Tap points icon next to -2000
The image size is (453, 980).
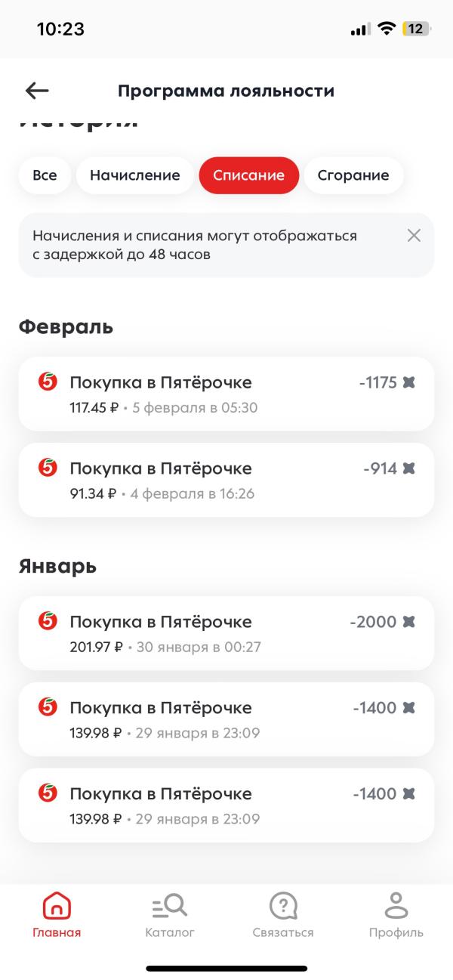pos(408,622)
